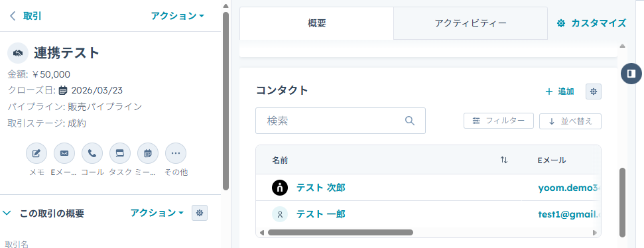
Task: Open the コンタクト card settings gear
Action: [x=594, y=92]
